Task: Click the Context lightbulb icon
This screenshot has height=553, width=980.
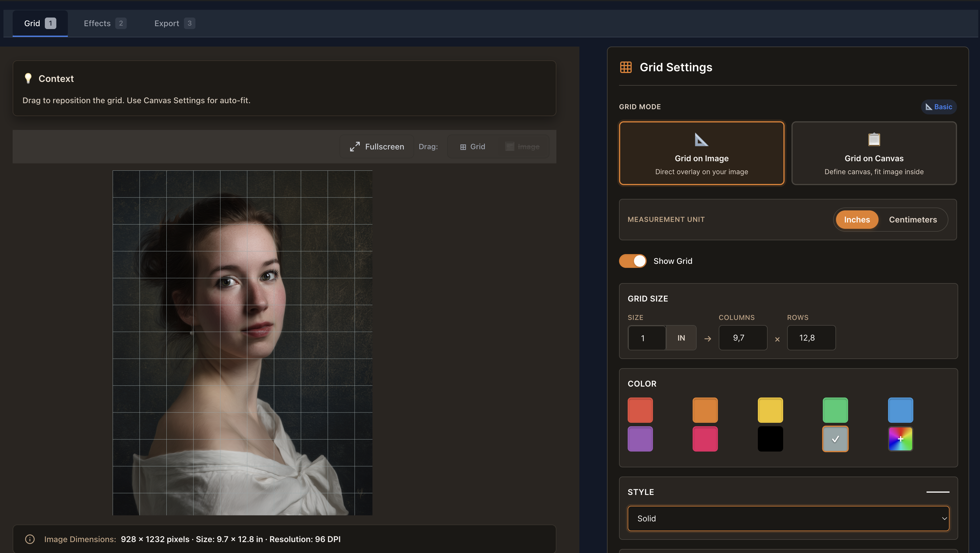Action: pos(28,78)
